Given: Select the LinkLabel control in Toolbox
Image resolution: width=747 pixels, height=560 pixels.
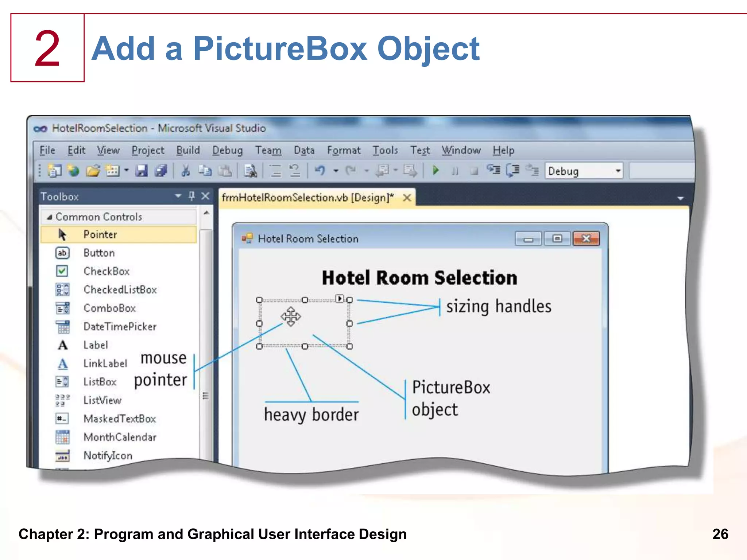Looking at the screenshot, I should [119, 363].
